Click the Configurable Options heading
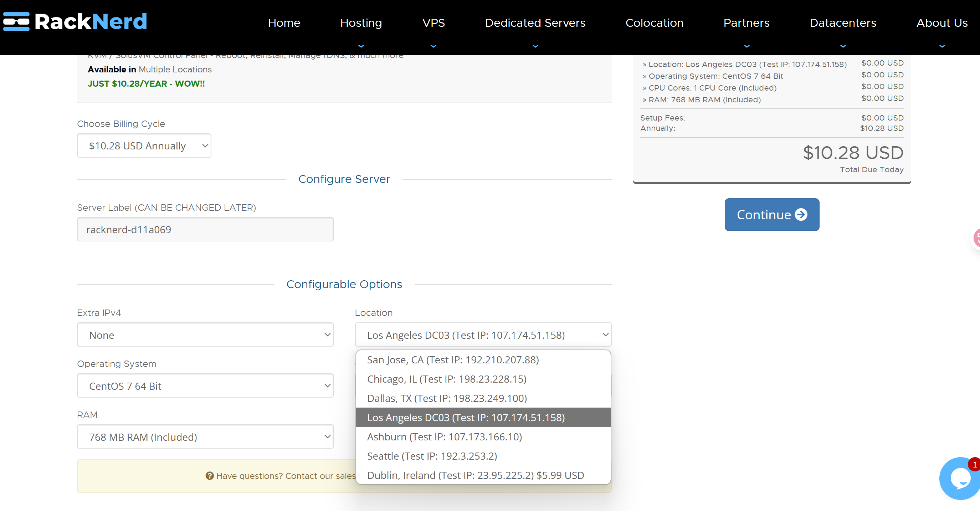Screen dimensions: 980x511 pyautogui.click(x=344, y=284)
